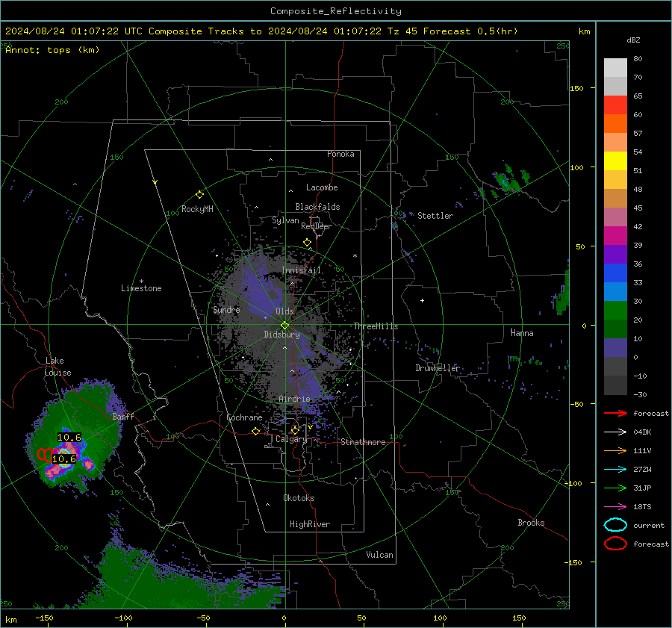
Task: Click the Composite Tracks timestamp header line
Action: [x=261, y=31]
